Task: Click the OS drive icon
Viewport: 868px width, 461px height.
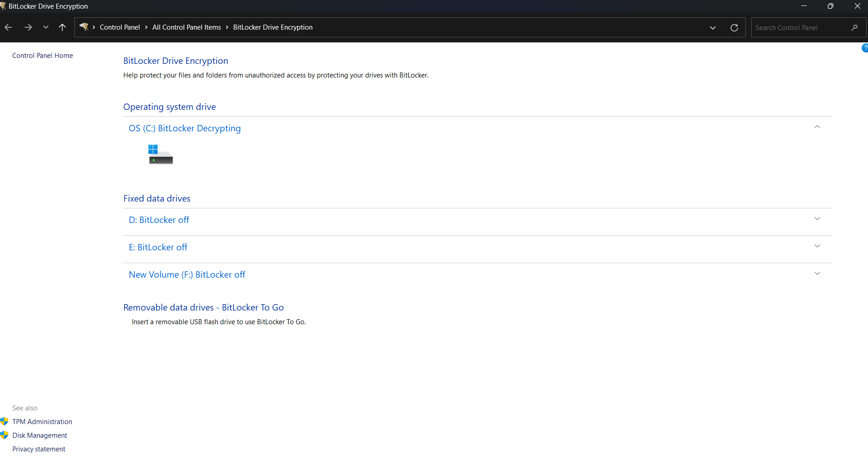Action: tap(160, 154)
